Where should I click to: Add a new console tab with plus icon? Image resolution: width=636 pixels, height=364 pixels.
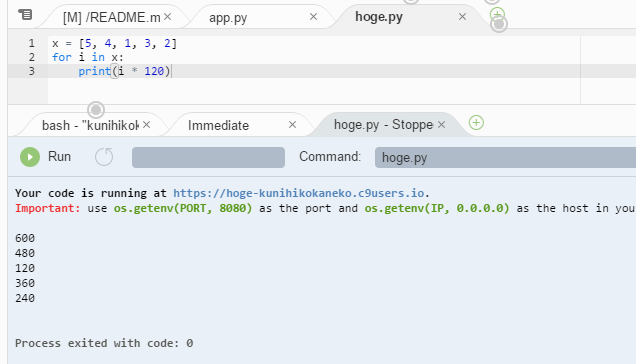476,123
